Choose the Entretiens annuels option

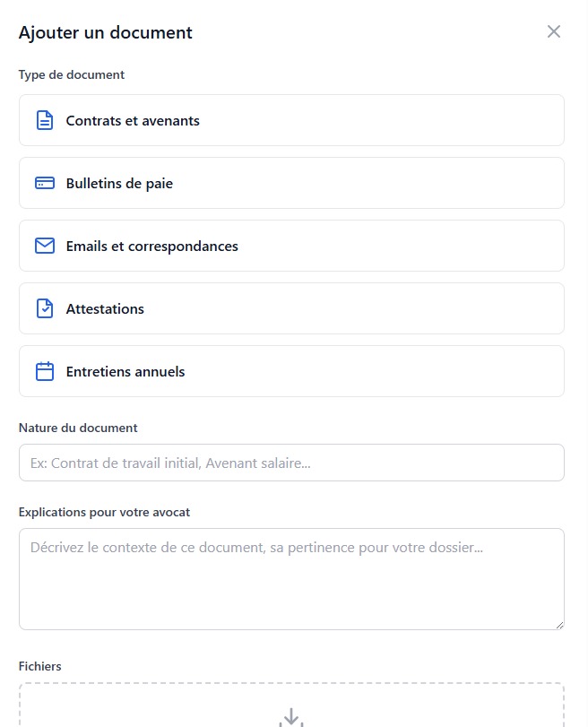(x=291, y=371)
